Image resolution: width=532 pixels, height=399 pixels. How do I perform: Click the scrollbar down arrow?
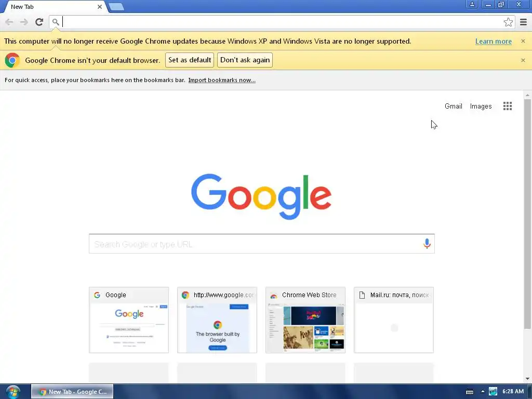[x=527, y=379]
